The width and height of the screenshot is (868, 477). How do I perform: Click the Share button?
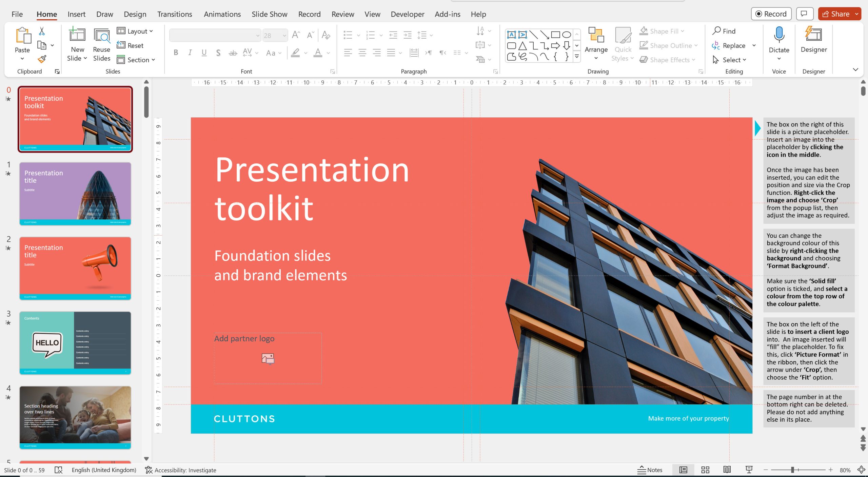click(x=836, y=14)
